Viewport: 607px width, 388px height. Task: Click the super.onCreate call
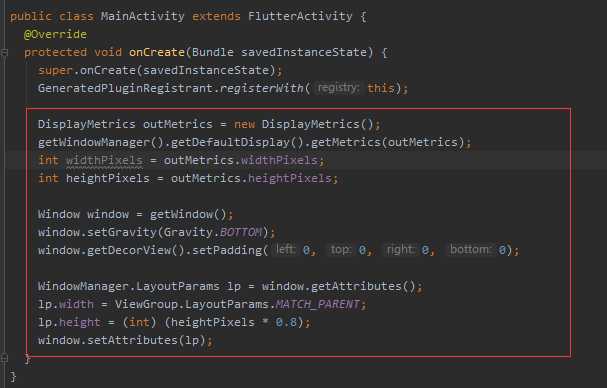coord(160,70)
